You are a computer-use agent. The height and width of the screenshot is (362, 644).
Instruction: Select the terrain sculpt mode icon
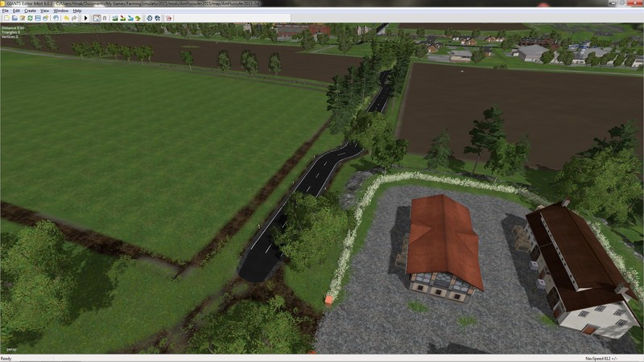coord(114,18)
